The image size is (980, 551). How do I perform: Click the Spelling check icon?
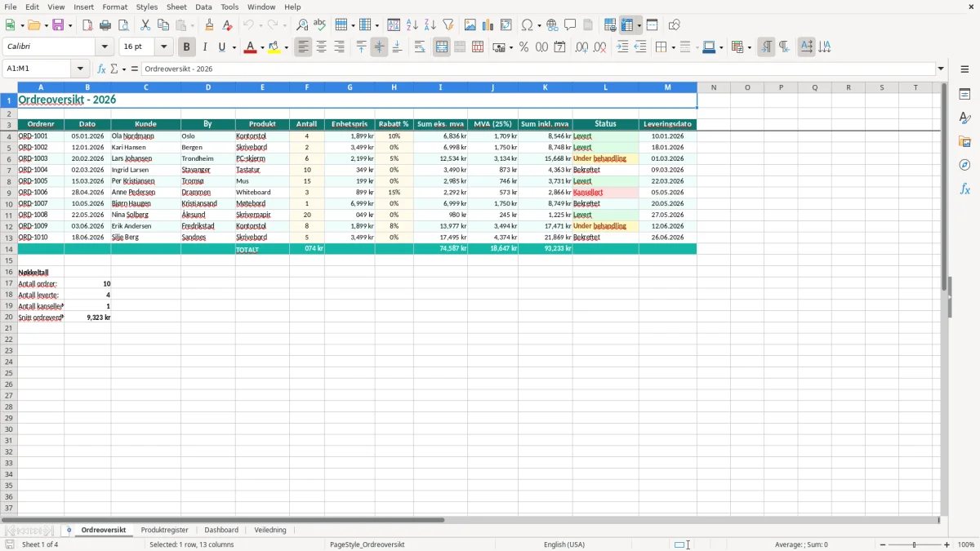tap(320, 25)
